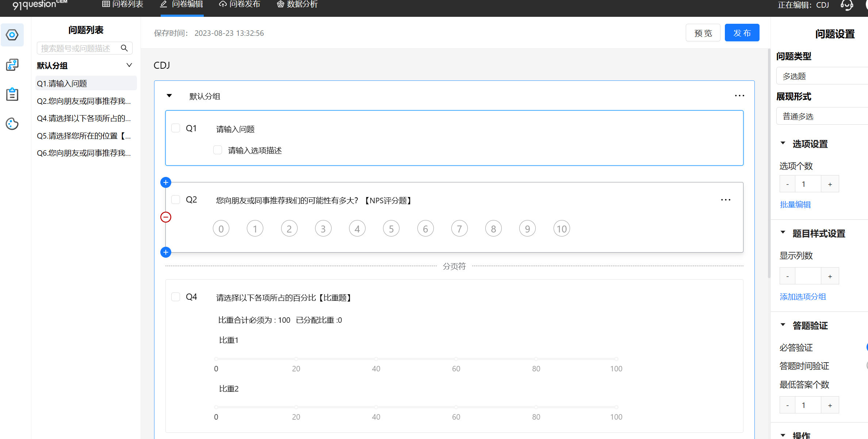Collapse the 选项设置 section
Viewport: 868px width, 439px height.
(783, 143)
